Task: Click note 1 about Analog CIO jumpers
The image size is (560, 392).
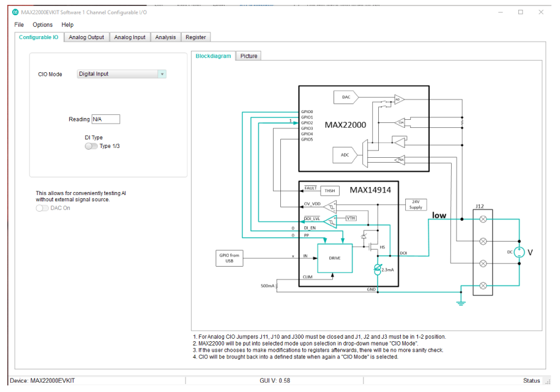Action: [319, 337]
